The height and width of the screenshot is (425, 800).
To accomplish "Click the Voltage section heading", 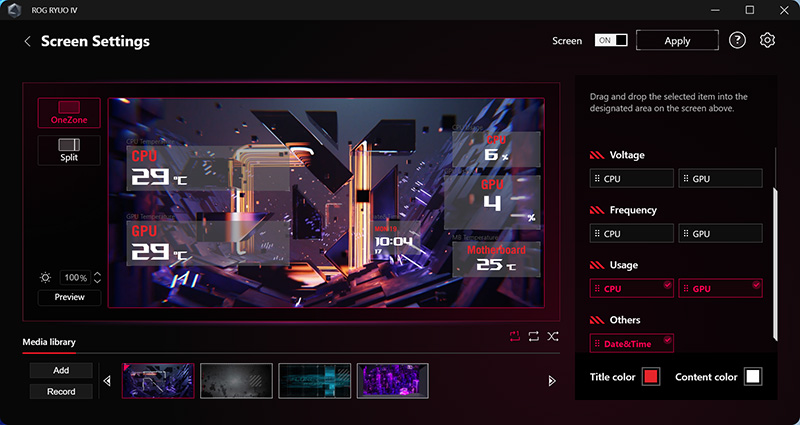I will tap(627, 155).
